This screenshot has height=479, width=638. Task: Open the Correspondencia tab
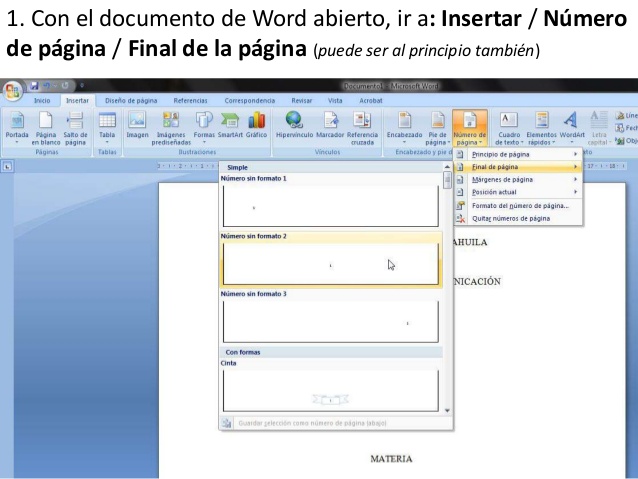(250, 101)
